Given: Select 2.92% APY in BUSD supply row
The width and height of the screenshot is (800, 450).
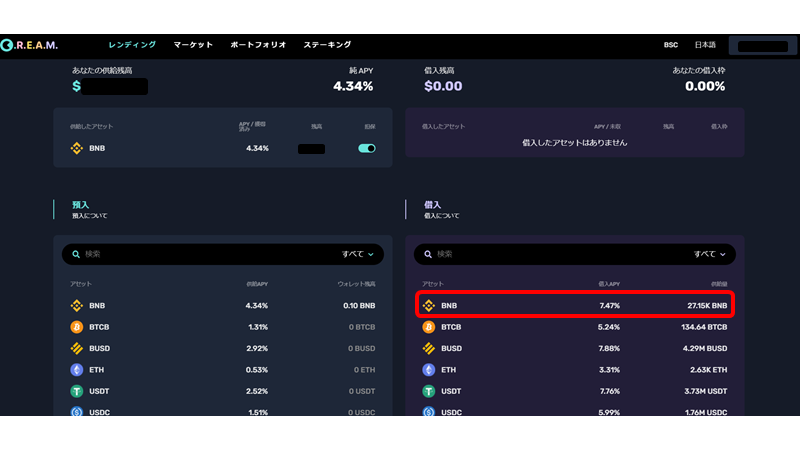Looking at the screenshot, I should [257, 348].
